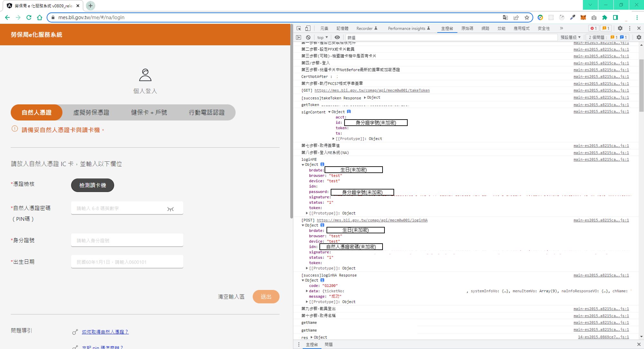644x349 pixels.
Task: Switch to 原始碼 DevTools tab
Action: 467,28
